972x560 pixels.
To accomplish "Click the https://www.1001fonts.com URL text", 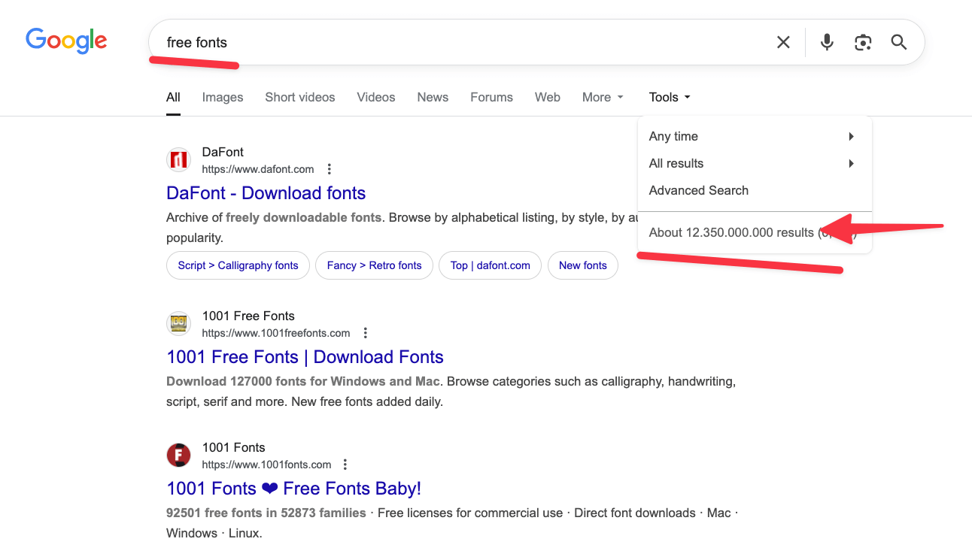I will click(x=266, y=465).
